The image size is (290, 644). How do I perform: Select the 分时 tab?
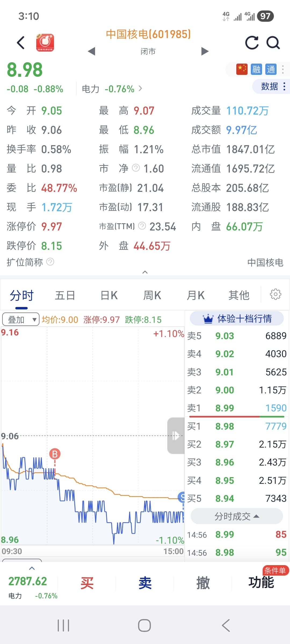tap(21, 295)
